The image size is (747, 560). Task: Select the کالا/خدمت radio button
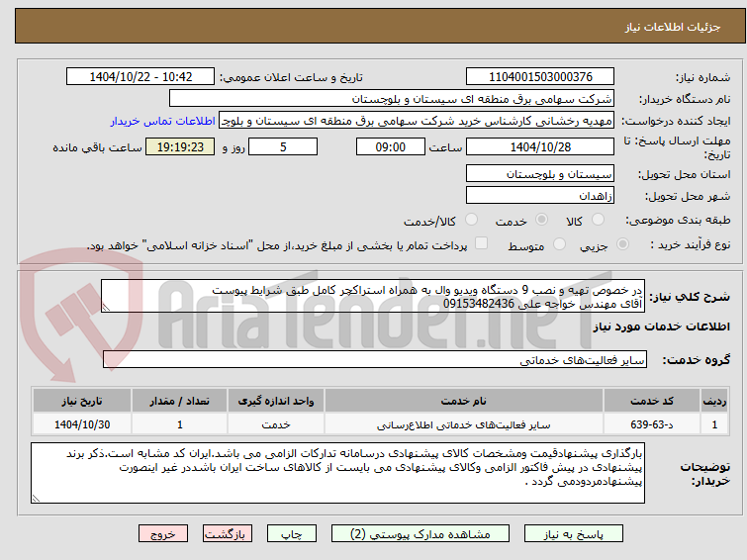pos(471,220)
